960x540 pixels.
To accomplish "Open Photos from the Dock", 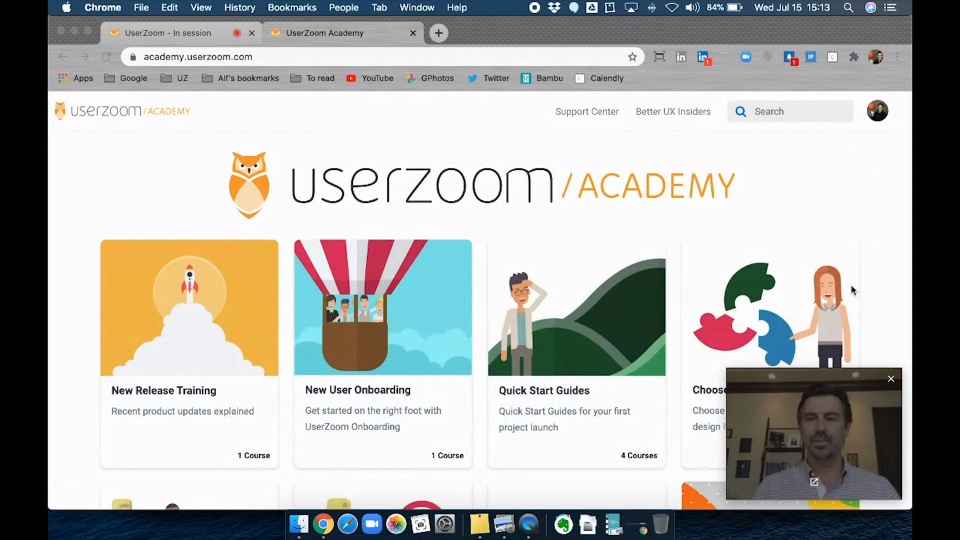I will (396, 524).
